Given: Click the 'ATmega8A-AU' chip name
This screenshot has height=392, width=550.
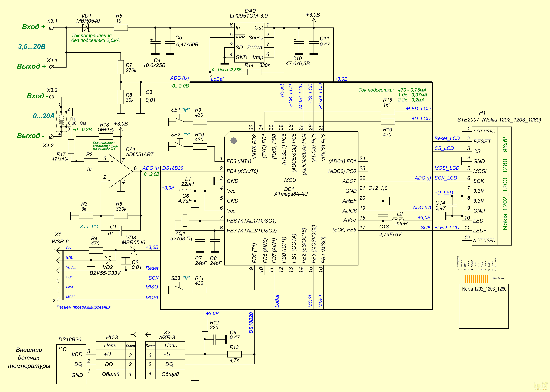Looking at the screenshot, I should tap(291, 194).
